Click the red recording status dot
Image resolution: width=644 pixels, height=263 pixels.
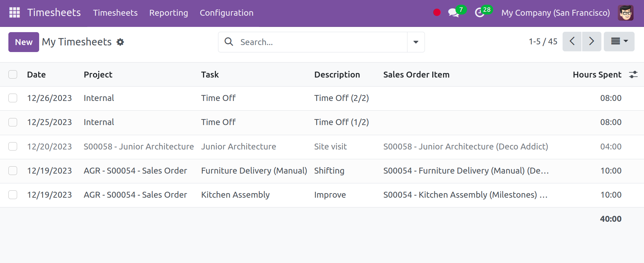pyautogui.click(x=437, y=13)
